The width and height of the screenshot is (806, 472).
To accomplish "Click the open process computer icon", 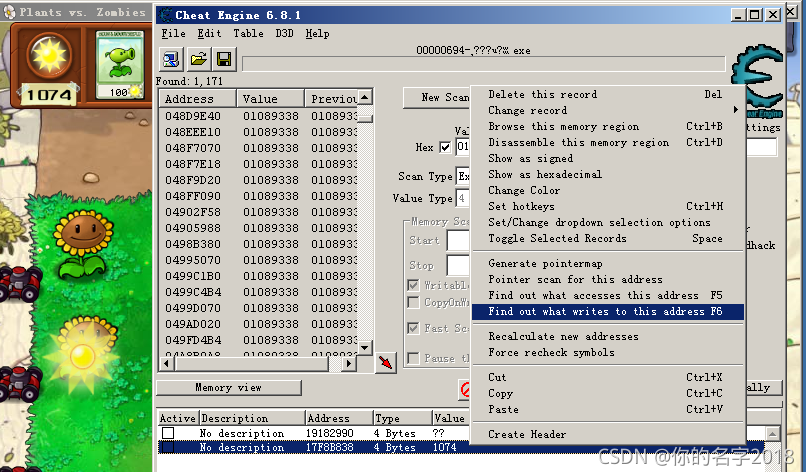I will 171,59.
